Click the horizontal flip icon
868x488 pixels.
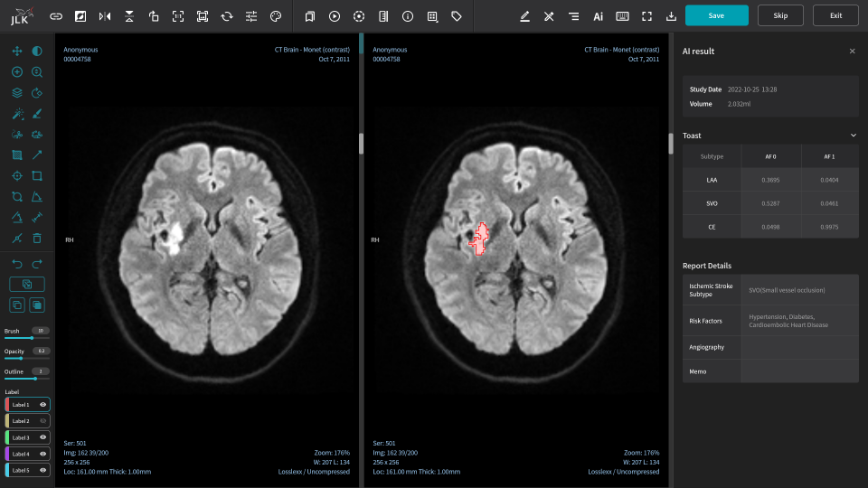pyautogui.click(x=105, y=16)
